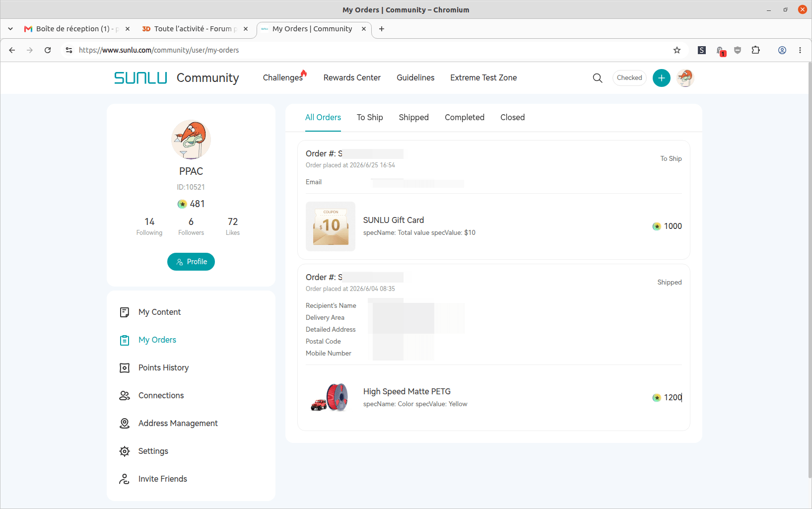Click the My Content sidebar icon
The height and width of the screenshot is (509, 812).
coord(125,312)
